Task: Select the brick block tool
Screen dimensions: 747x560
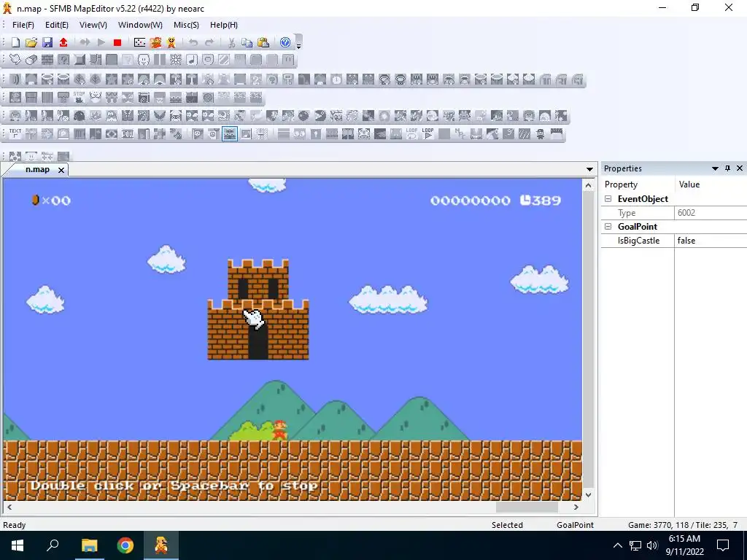Action: click(x=47, y=60)
